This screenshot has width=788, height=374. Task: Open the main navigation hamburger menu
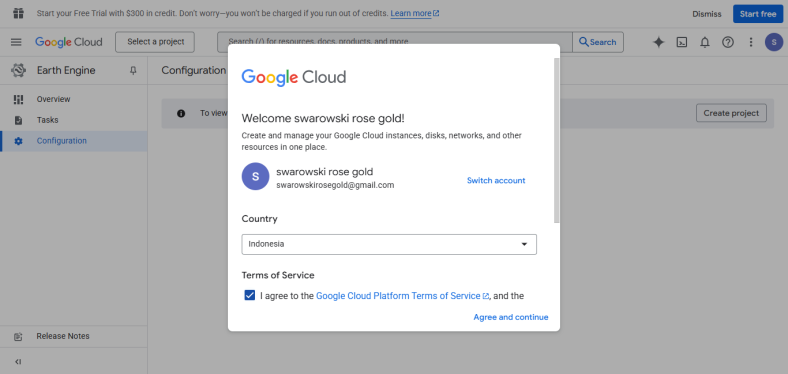coord(16,42)
